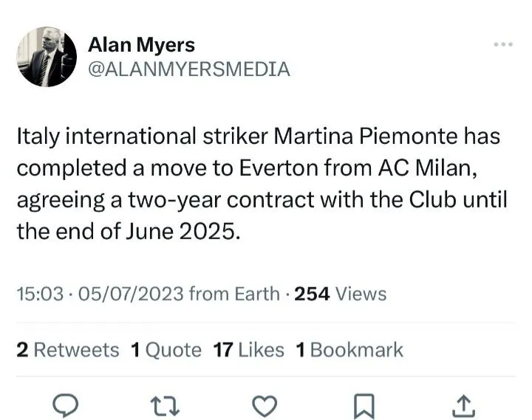Open the 1 Quote link
Screen dimensions: 532x420
tap(166, 349)
